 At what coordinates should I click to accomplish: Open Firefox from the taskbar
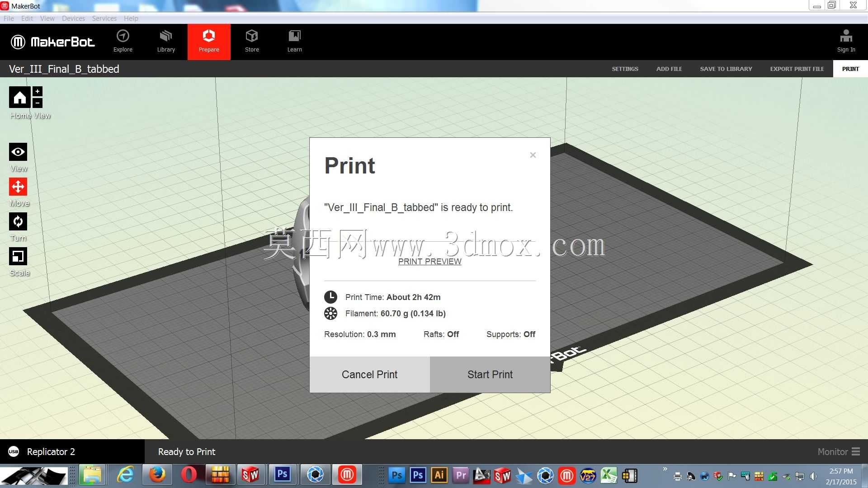pyautogui.click(x=157, y=475)
